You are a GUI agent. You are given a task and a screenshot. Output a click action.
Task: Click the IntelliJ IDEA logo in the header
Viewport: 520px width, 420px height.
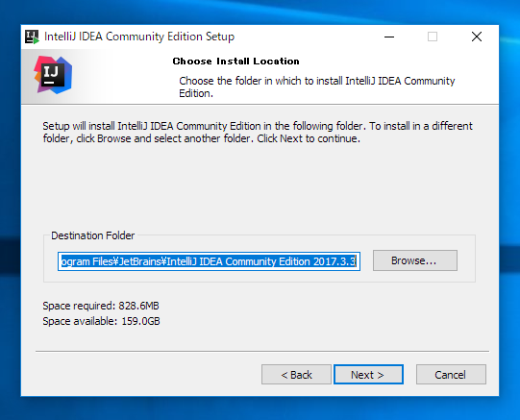tap(53, 75)
